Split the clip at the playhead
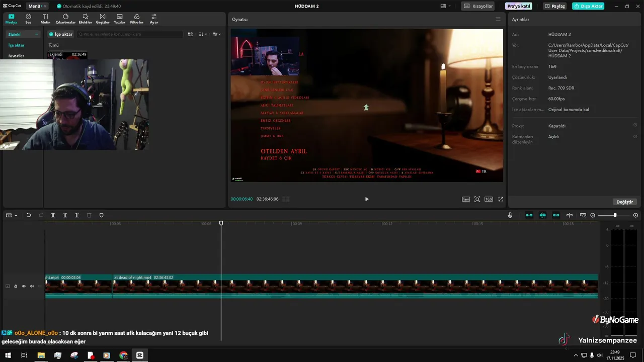The image size is (644, 362). pyautogui.click(x=53, y=215)
